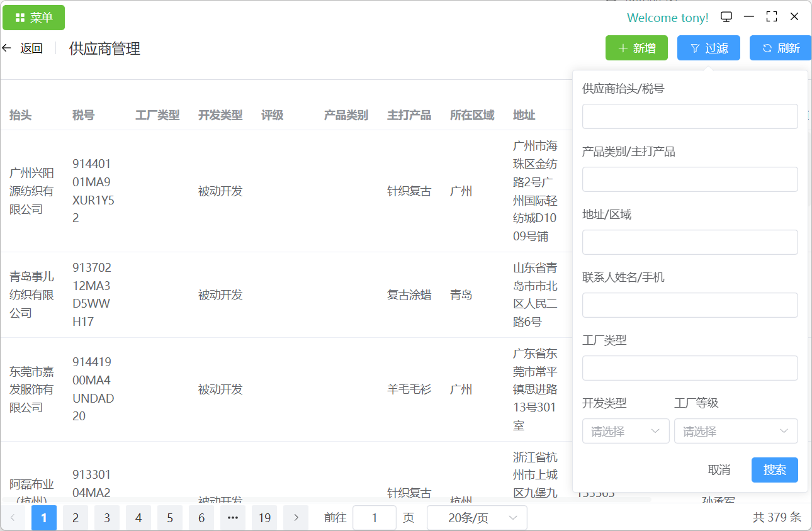Screen dimensions: 812x531
Task: Click 取消 to cancel filtering
Action: 719,470
